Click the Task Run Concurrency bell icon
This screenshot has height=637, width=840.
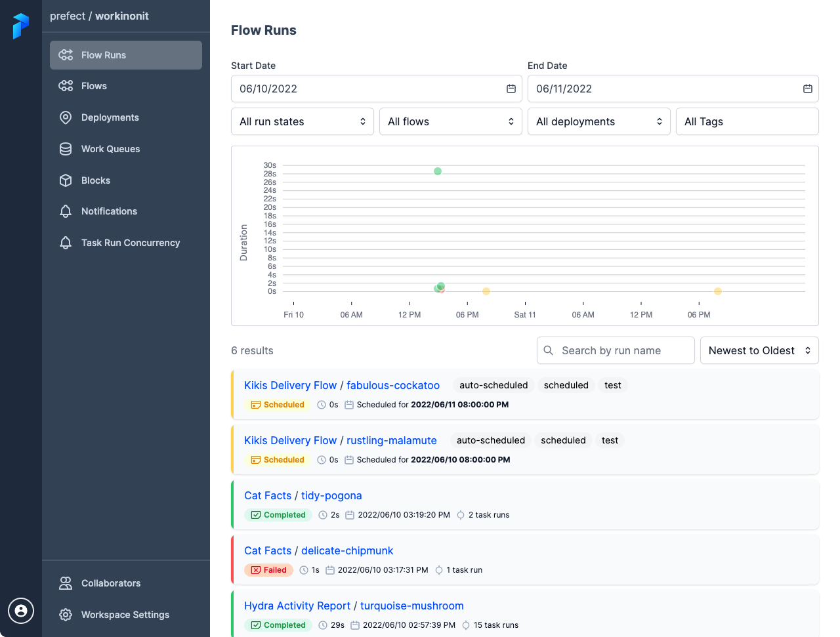[66, 243]
